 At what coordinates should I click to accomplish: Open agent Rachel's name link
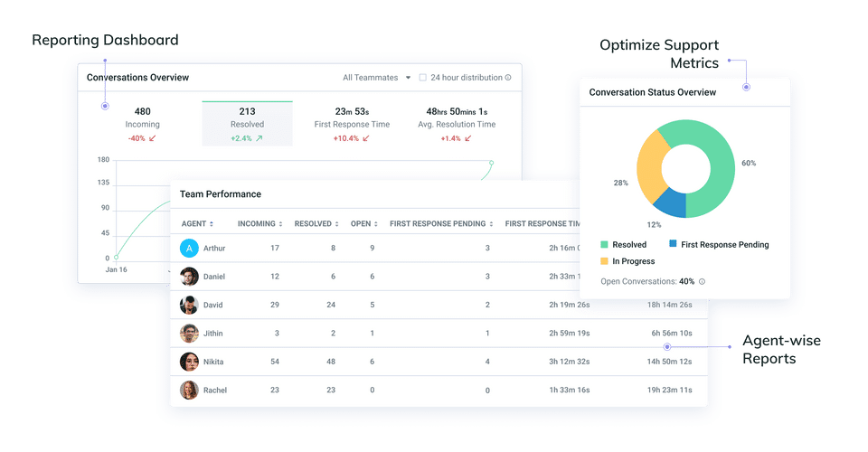click(215, 390)
